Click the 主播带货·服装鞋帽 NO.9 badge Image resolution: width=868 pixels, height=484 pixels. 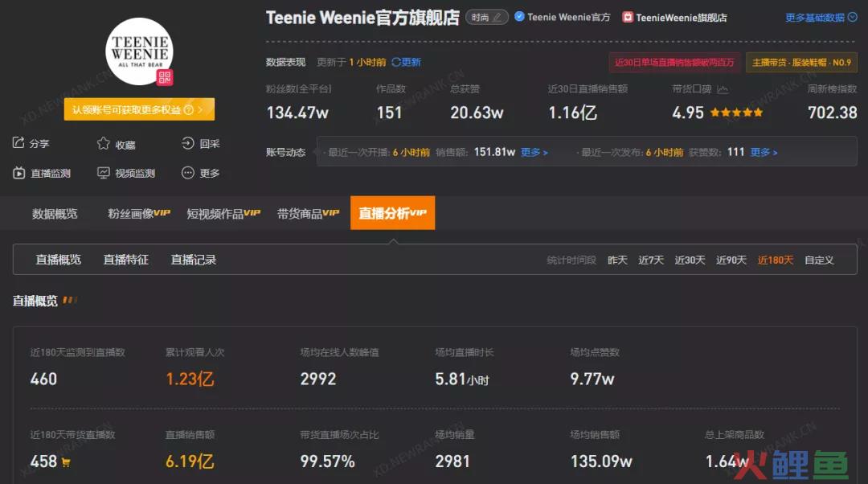(801, 63)
